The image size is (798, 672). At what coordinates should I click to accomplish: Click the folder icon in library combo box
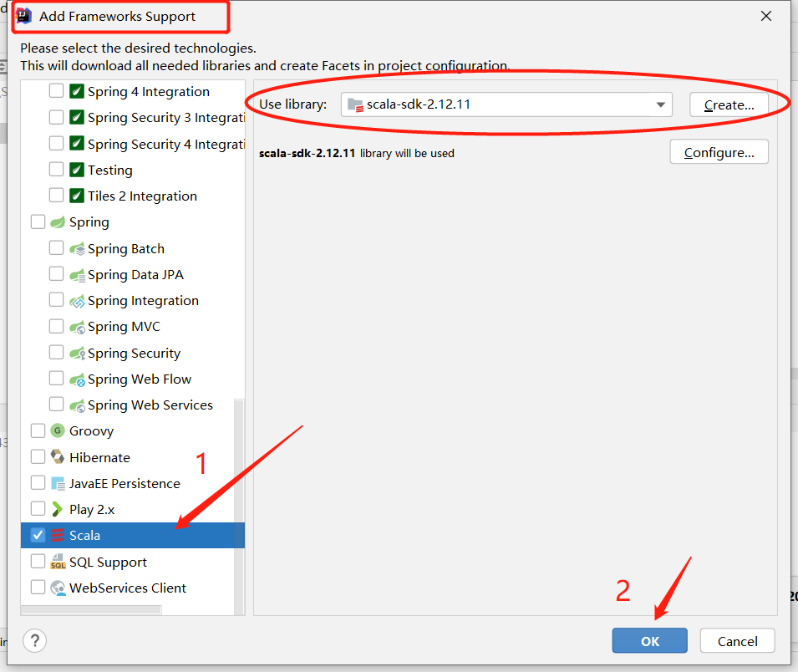[355, 104]
